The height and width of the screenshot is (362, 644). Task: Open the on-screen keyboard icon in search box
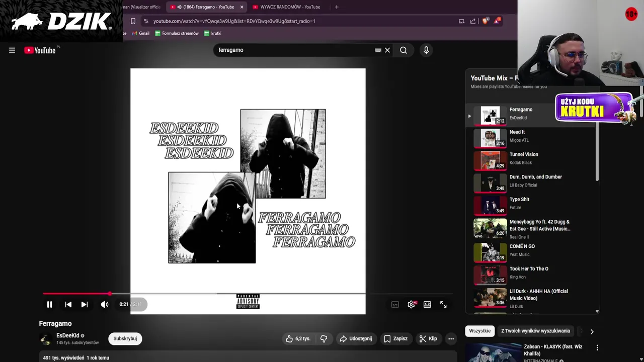[378, 50]
